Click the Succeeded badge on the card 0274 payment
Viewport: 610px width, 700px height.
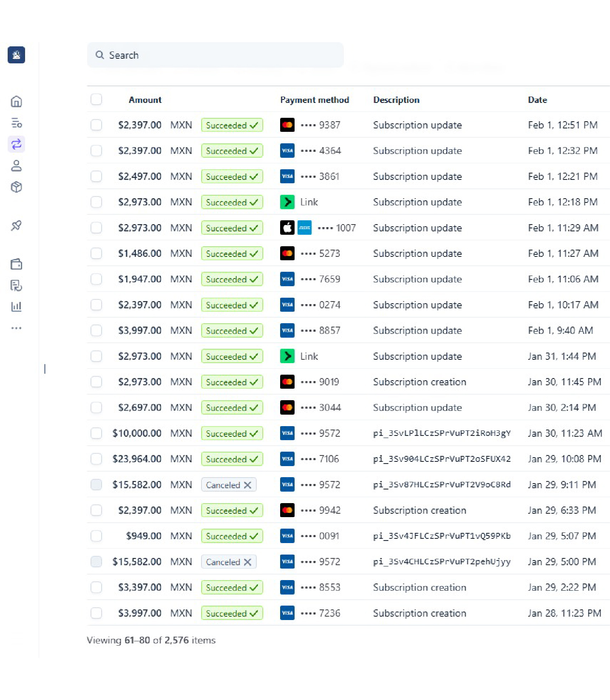coord(232,305)
